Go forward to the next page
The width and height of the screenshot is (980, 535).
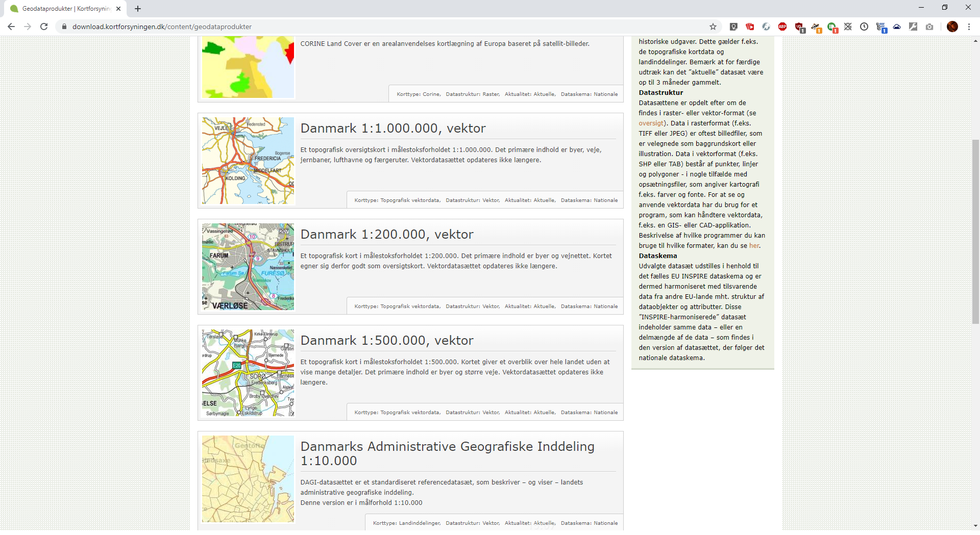28,27
